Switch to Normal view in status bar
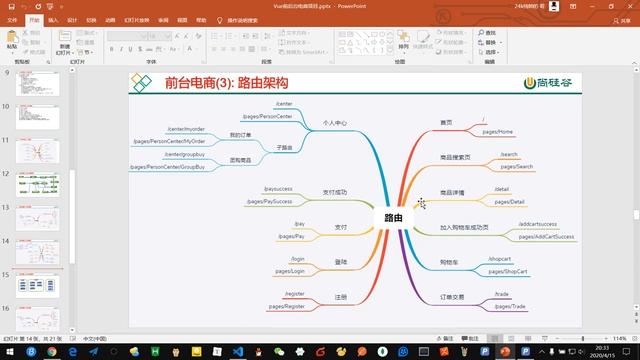This screenshot has width=640, height=360. pyautogui.click(x=494, y=339)
